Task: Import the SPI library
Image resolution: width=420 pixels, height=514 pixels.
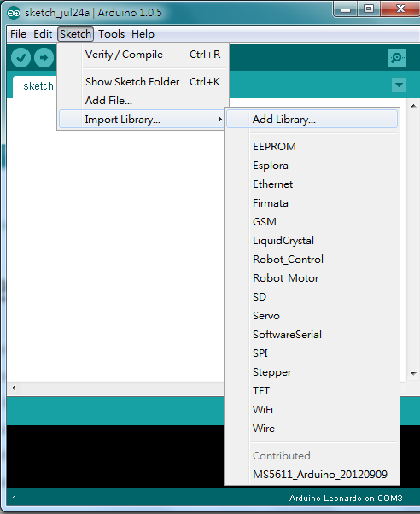Action: (312, 353)
